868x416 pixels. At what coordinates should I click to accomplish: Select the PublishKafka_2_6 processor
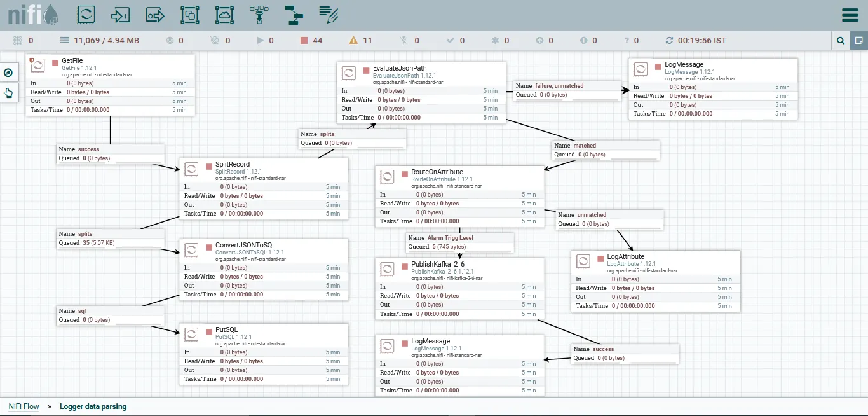(459, 289)
